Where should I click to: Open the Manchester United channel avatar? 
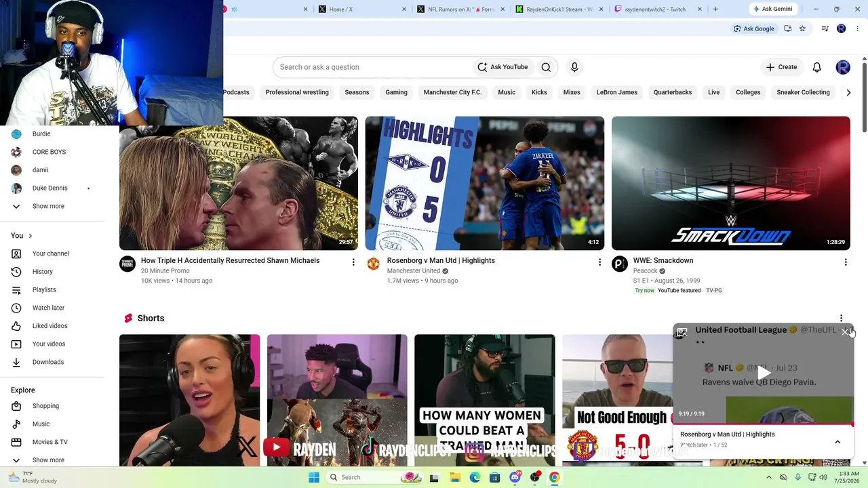tap(374, 264)
